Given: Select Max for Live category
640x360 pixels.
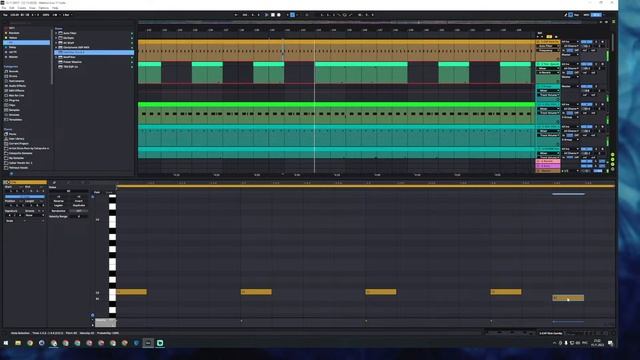Looking at the screenshot, I should [16, 96].
